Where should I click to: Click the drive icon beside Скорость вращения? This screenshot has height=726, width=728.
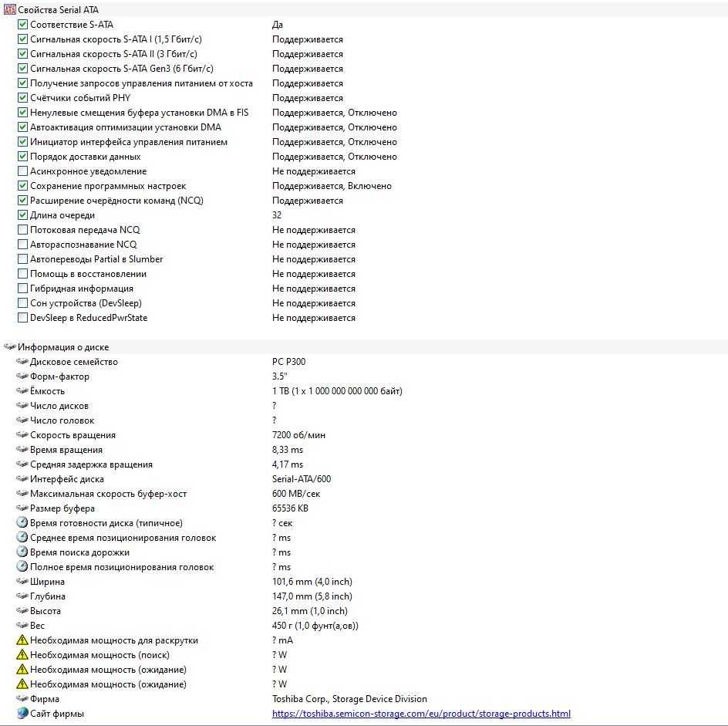22,435
